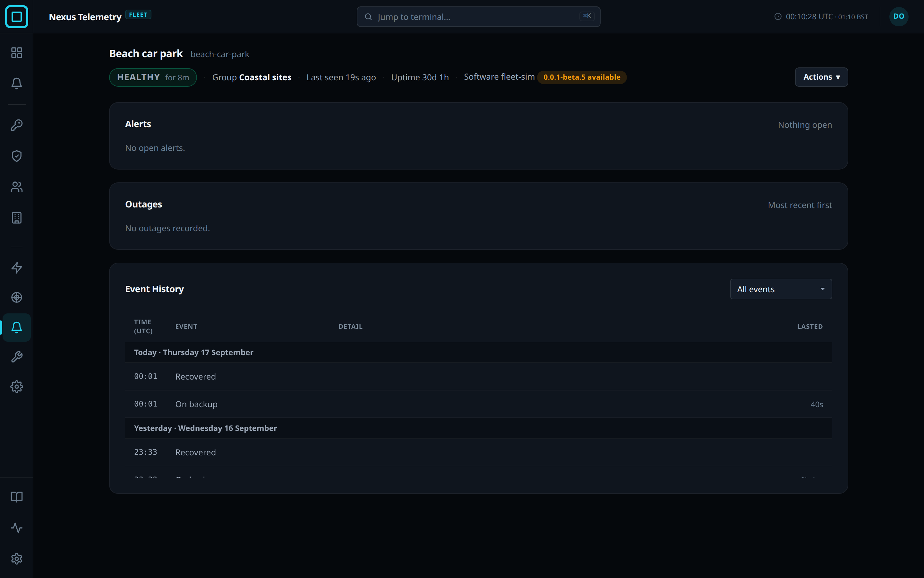Open the dashboard grid icon in sidebar
Image resolution: width=924 pixels, height=578 pixels.
click(x=16, y=52)
